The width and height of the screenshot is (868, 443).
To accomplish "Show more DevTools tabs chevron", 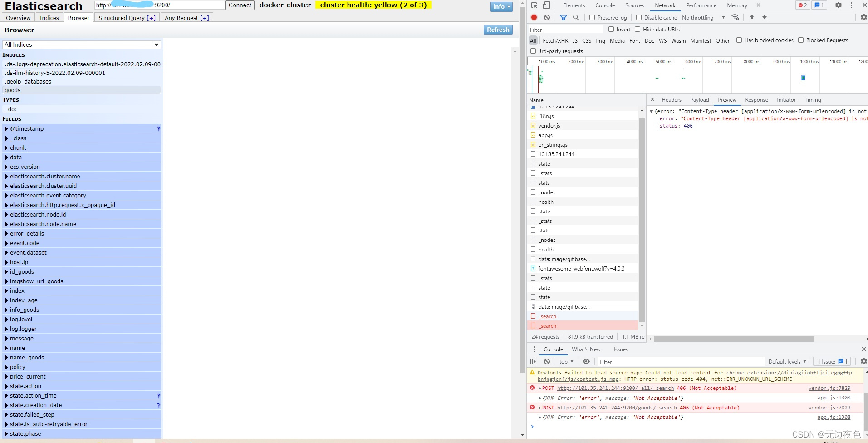I will tap(759, 5).
